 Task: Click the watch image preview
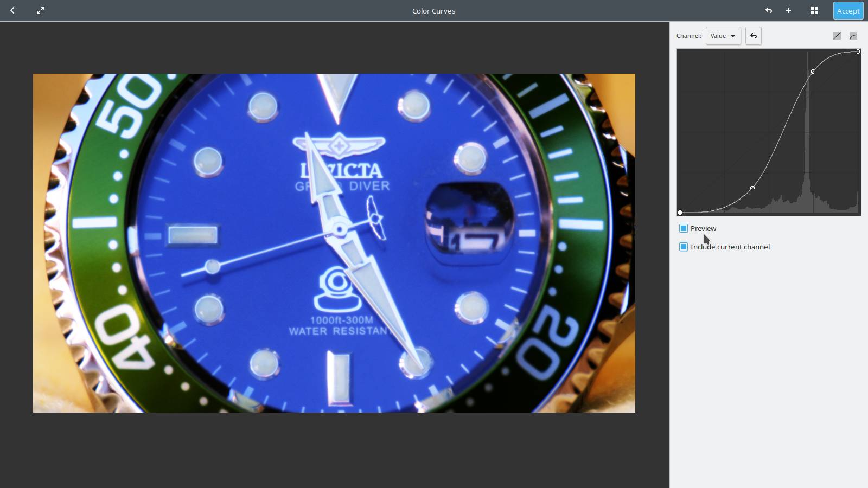coord(334,243)
